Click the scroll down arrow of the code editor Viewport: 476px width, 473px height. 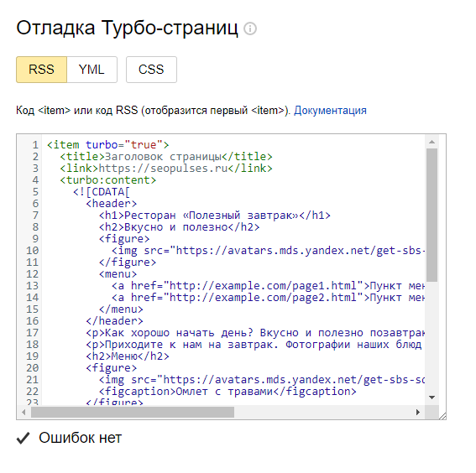point(432,398)
